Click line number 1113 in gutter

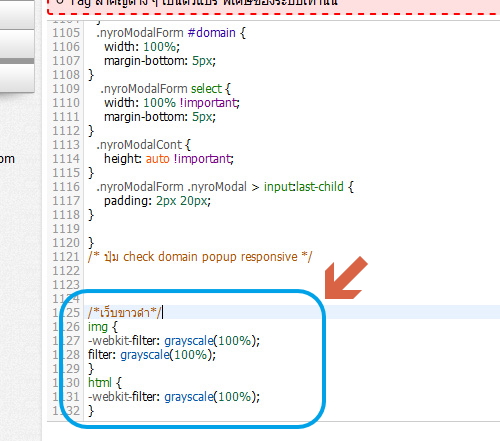[x=66, y=145]
